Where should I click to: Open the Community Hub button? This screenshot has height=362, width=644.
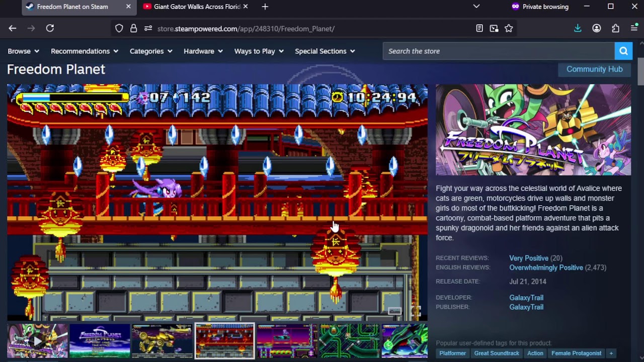click(594, 69)
